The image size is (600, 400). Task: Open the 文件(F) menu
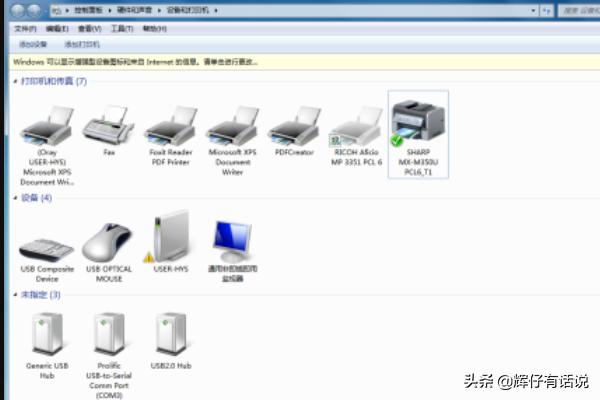click(x=25, y=29)
